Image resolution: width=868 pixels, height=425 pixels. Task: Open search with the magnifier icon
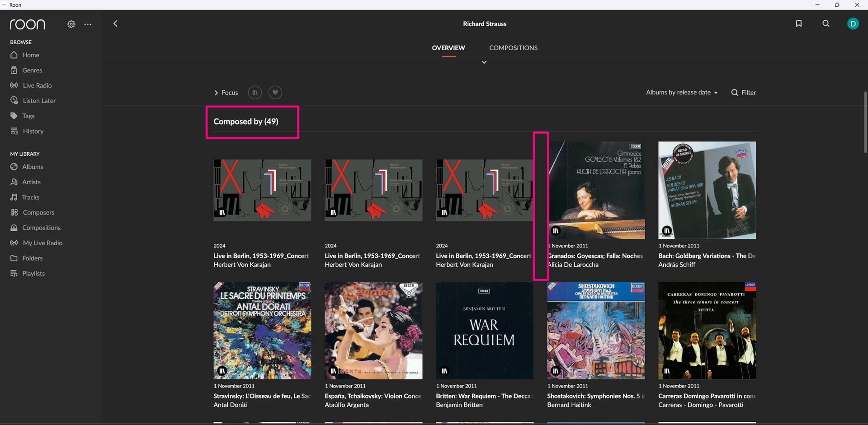pyautogui.click(x=826, y=23)
